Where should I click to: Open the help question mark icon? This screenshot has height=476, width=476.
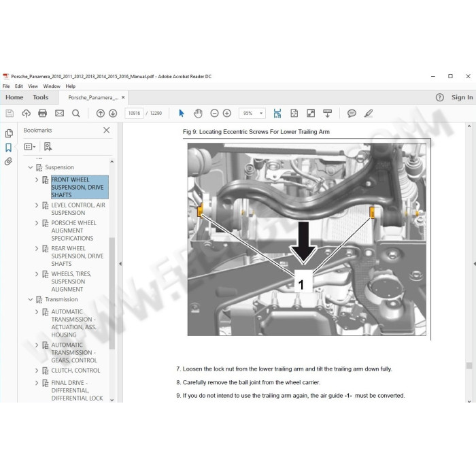pos(439,97)
